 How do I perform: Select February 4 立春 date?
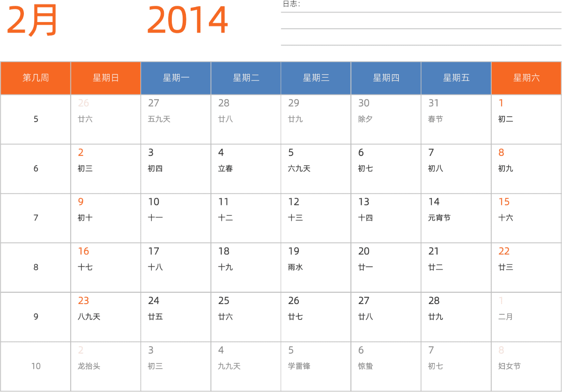coord(246,169)
